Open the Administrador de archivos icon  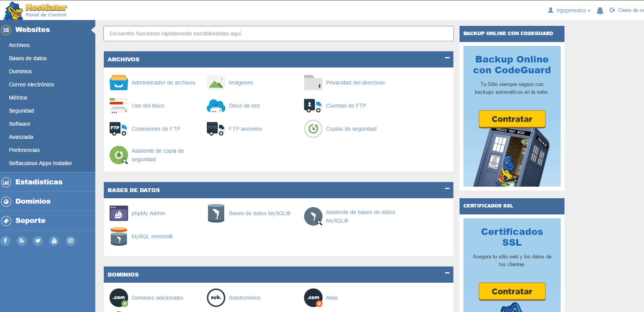(x=119, y=82)
